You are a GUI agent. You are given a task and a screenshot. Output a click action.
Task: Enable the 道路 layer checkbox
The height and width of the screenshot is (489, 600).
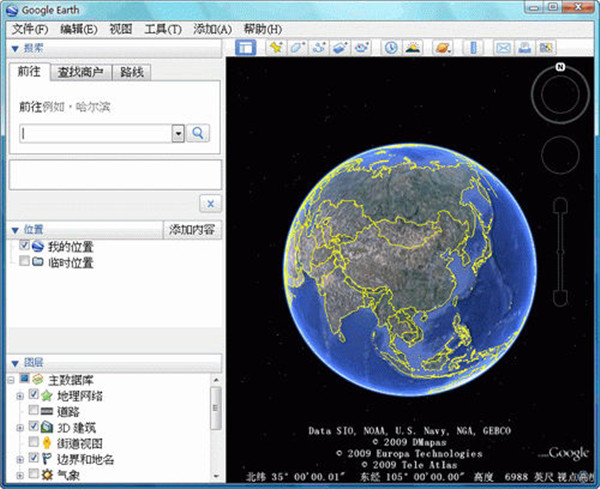(x=34, y=411)
